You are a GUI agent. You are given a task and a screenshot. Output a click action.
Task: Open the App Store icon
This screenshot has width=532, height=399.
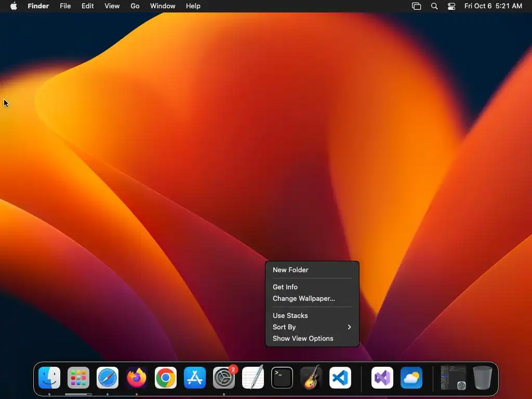195,378
